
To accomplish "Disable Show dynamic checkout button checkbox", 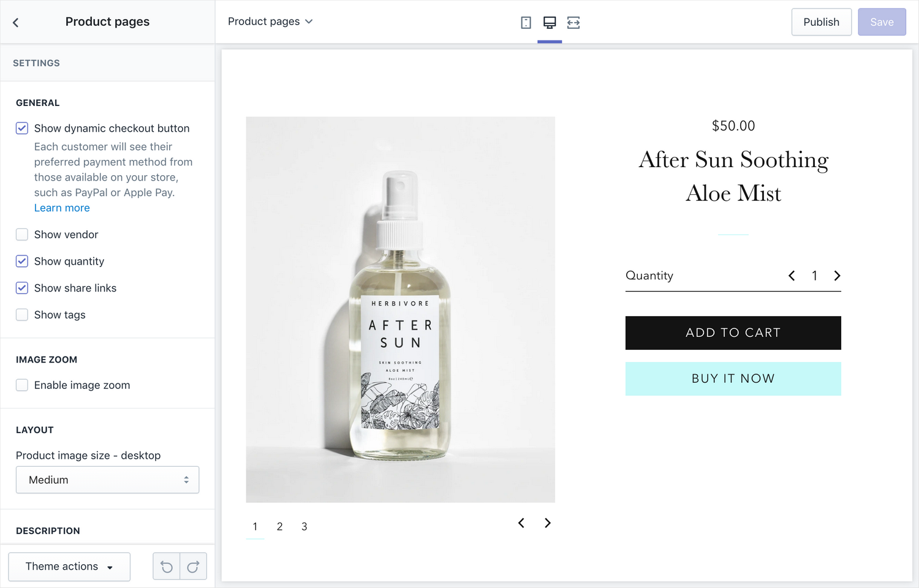I will (22, 128).
